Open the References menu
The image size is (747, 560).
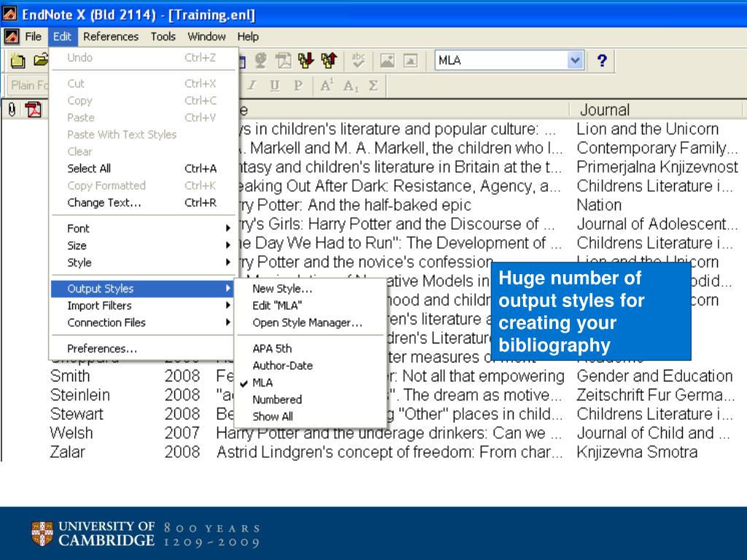(x=111, y=36)
